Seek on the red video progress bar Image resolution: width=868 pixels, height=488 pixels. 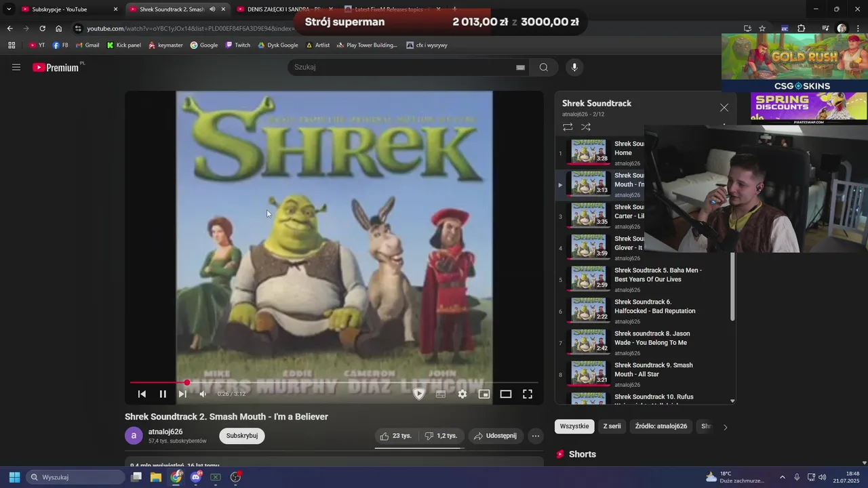[x=334, y=383]
